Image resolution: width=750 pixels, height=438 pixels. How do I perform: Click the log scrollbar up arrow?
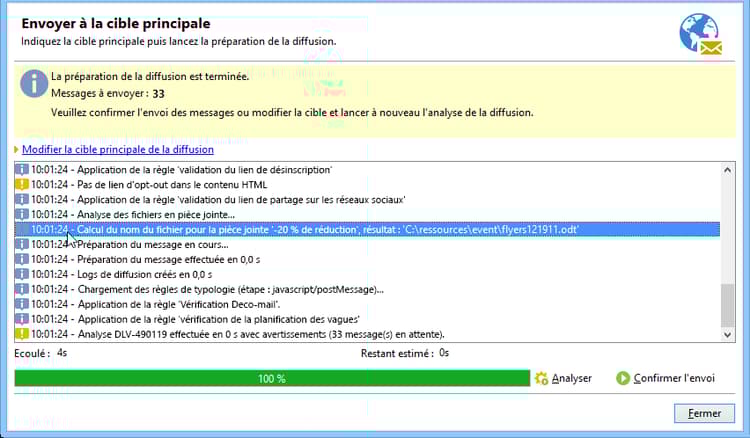coord(728,170)
